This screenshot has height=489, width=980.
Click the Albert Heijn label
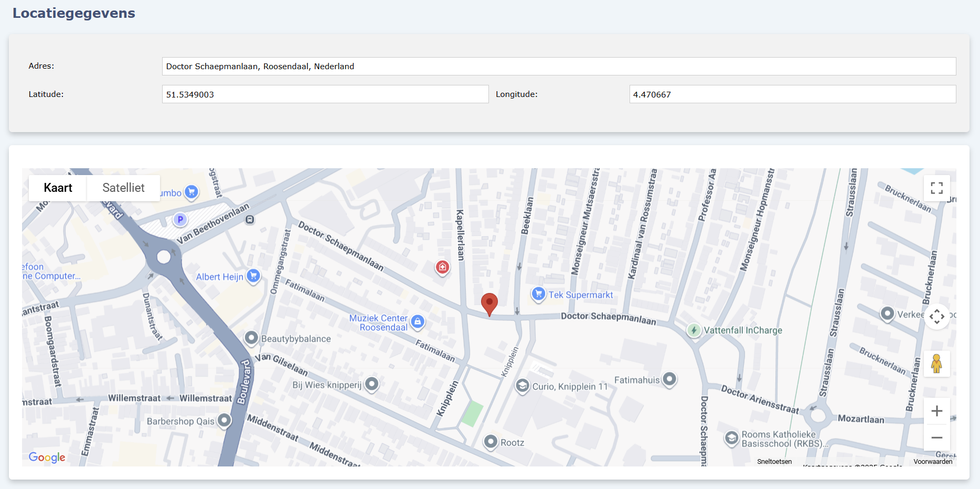(219, 277)
